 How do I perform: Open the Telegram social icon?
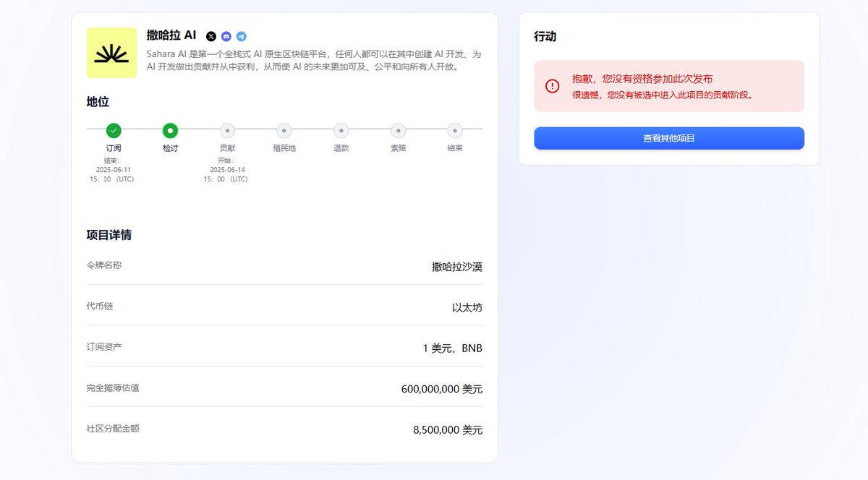(x=242, y=36)
